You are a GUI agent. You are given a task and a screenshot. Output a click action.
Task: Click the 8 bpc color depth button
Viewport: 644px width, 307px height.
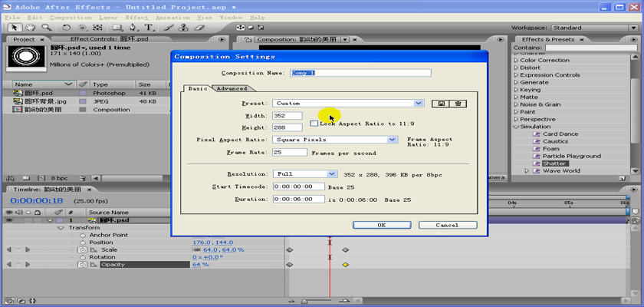click(x=60, y=178)
